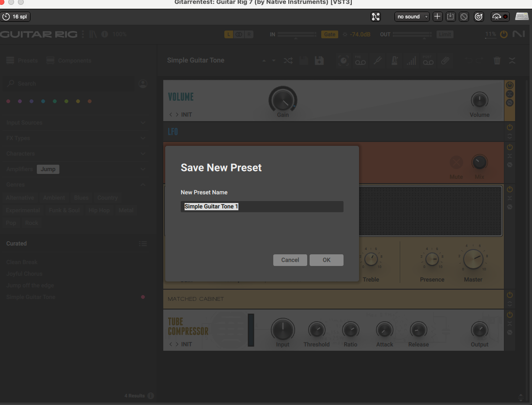
Task: Switch to the Components tab
Action: pos(69,61)
